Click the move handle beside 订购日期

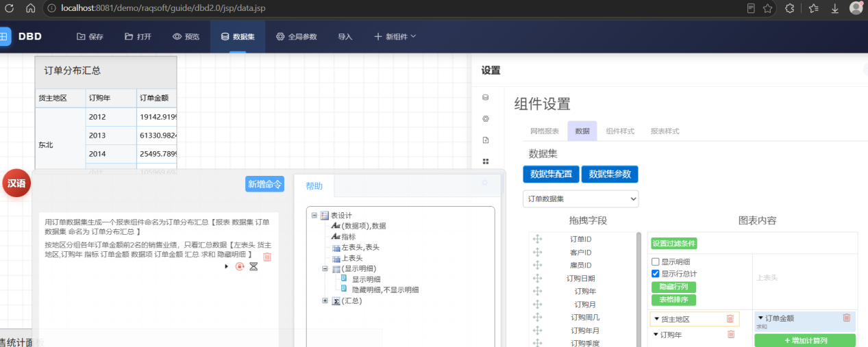(538, 278)
